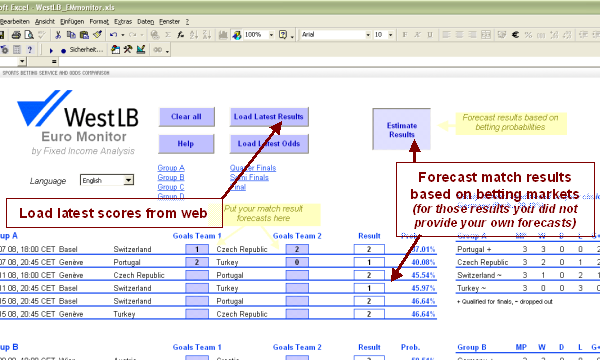Open the Daten menu
The width and height of the screenshot is (600, 360).
(x=145, y=22)
